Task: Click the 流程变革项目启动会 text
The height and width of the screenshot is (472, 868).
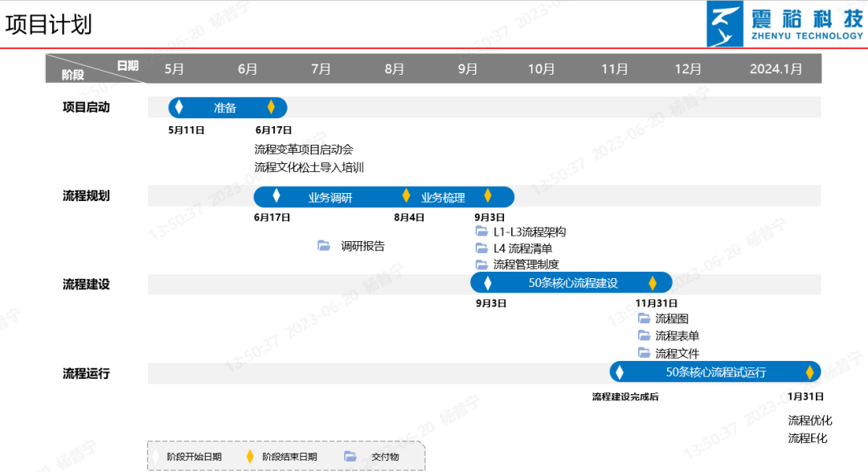Action: click(x=304, y=150)
